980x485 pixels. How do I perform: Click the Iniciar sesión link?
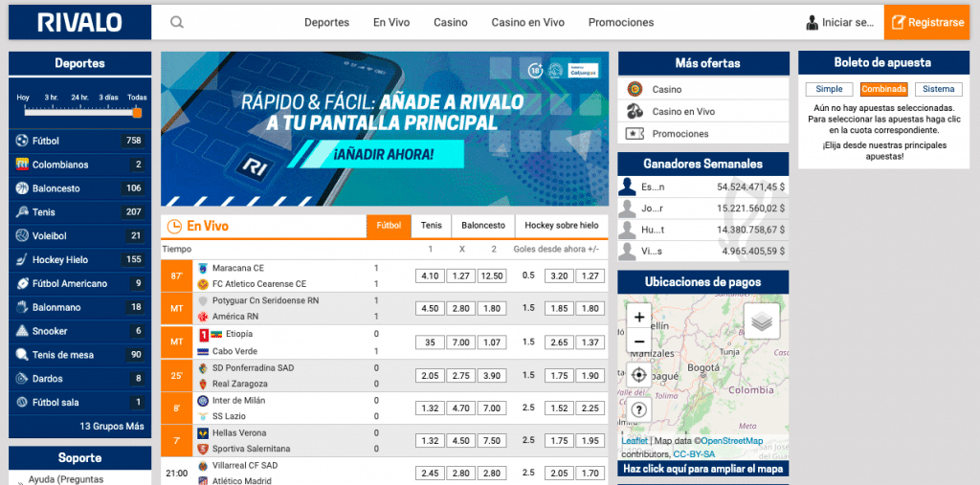[848, 23]
